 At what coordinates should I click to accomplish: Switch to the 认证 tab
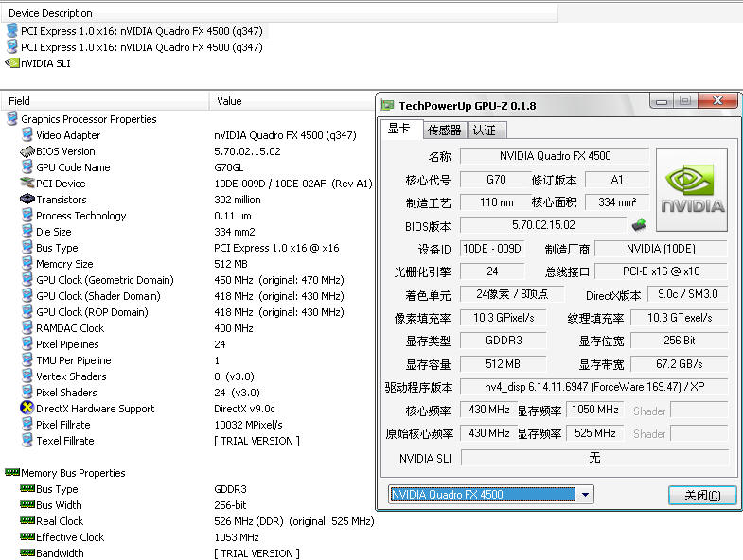pyautogui.click(x=486, y=130)
